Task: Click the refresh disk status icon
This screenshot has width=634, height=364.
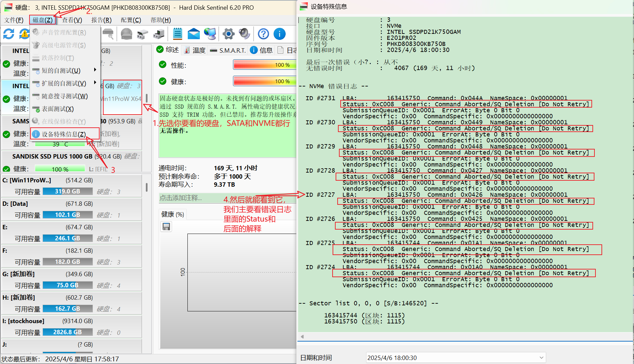Action: click(9, 34)
